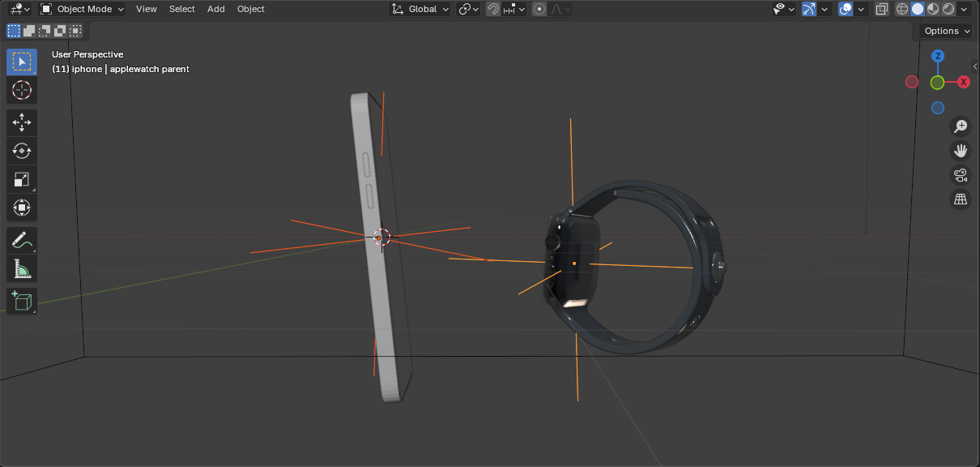
Task: Open the Object Mode dropdown
Action: [82, 9]
